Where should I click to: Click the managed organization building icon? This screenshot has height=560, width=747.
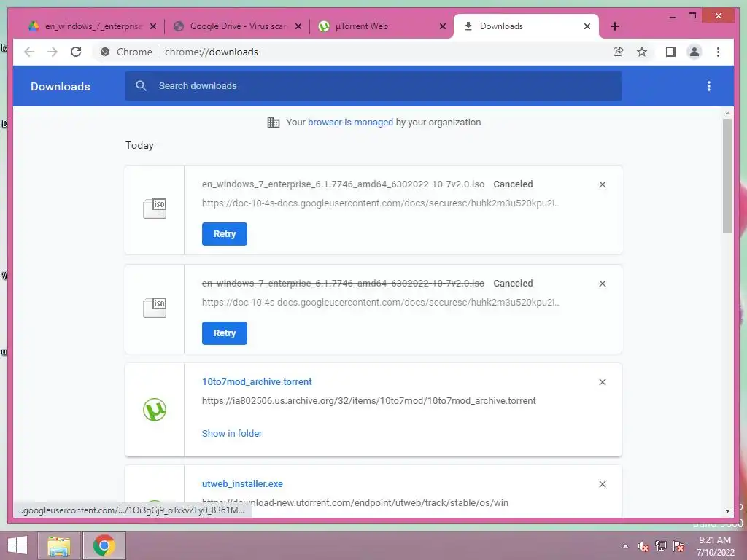tap(274, 122)
